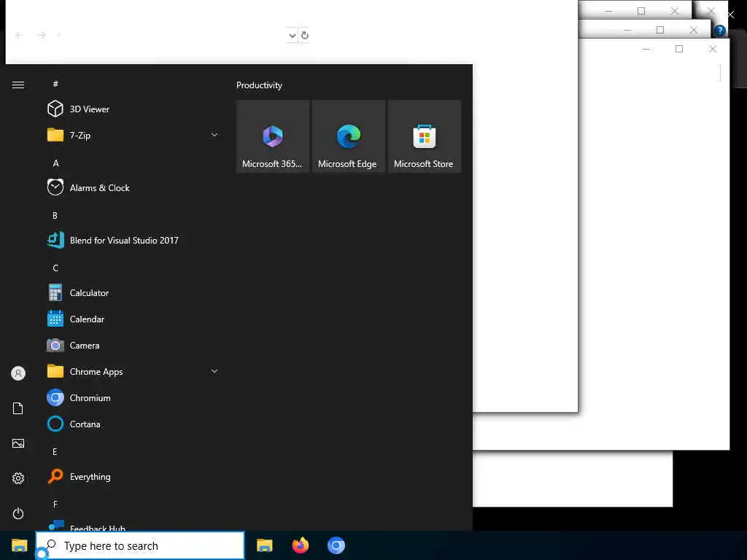Open Settings gear in Start sidebar

[18, 478]
